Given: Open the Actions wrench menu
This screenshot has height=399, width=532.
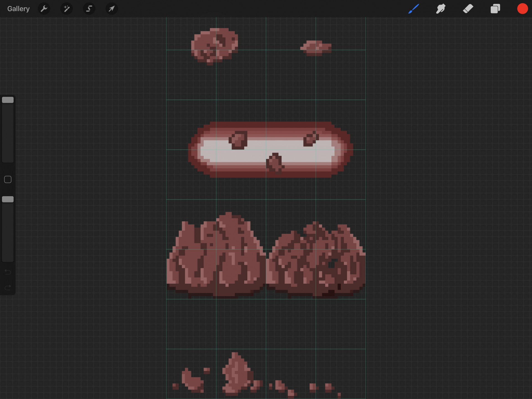Looking at the screenshot, I should [44, 9].
